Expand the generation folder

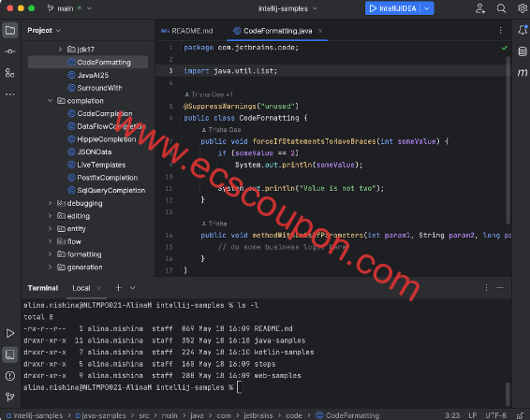[50, 267]
